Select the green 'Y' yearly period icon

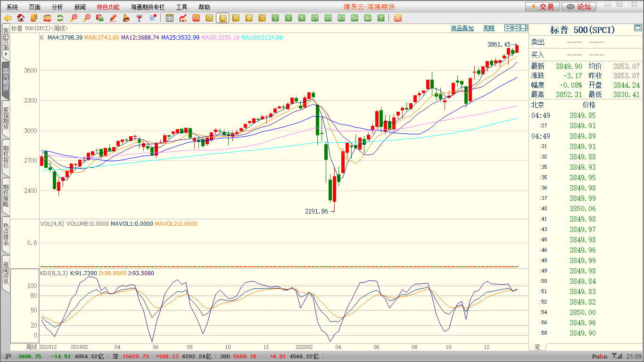pos(381,18)
